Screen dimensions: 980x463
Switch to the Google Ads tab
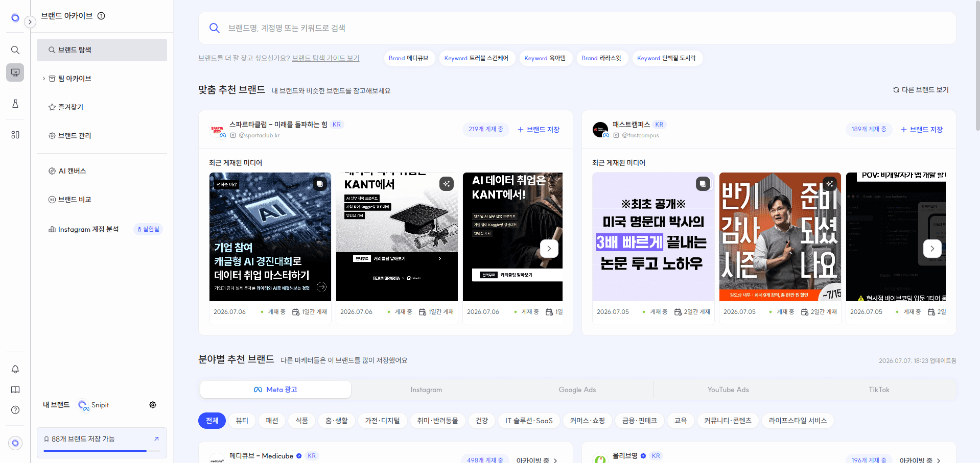pyautogui.click(x=577, y=389)
